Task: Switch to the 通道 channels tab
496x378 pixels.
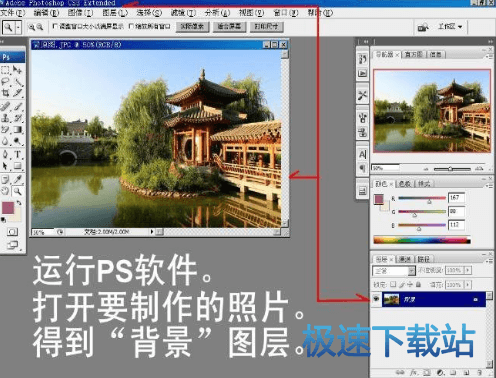Action: tap(405, 259)
